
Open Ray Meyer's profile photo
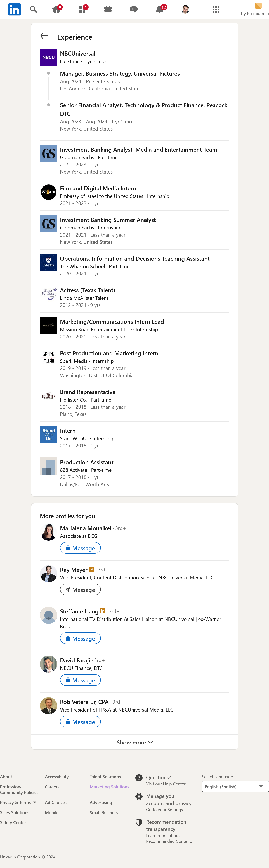coord(49,573)
